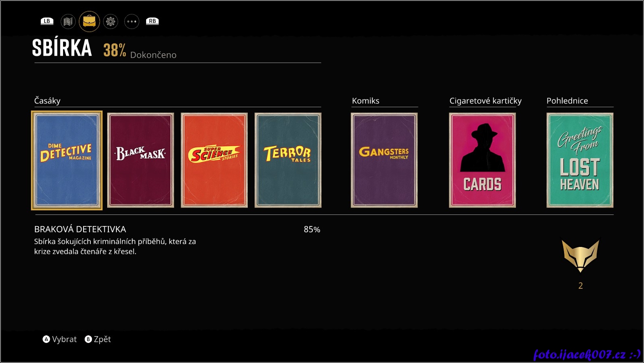Image resolution: width=644 pixels, height=363 pixels.
Task: Click the Pohlednice category header
Action: [567, 101]
